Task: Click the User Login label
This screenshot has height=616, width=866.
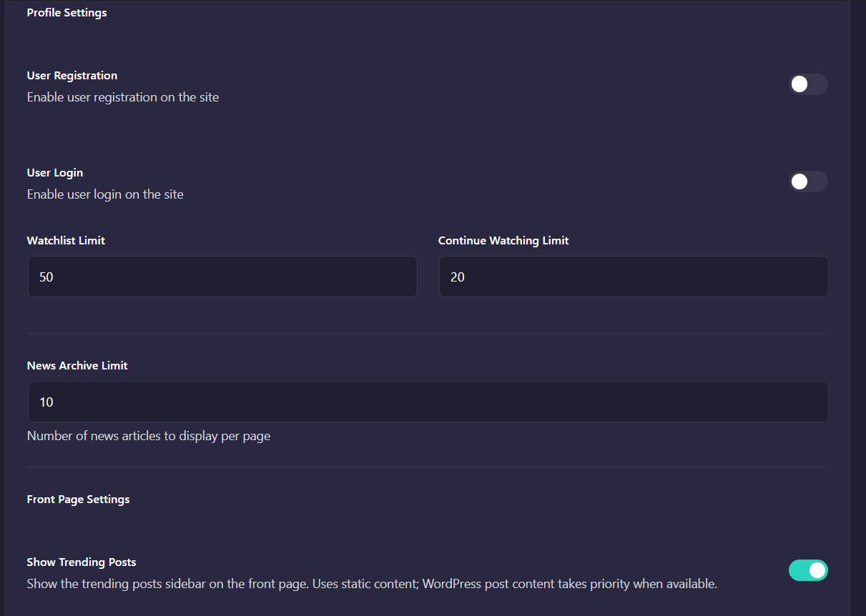Action: tap(54, 172)
